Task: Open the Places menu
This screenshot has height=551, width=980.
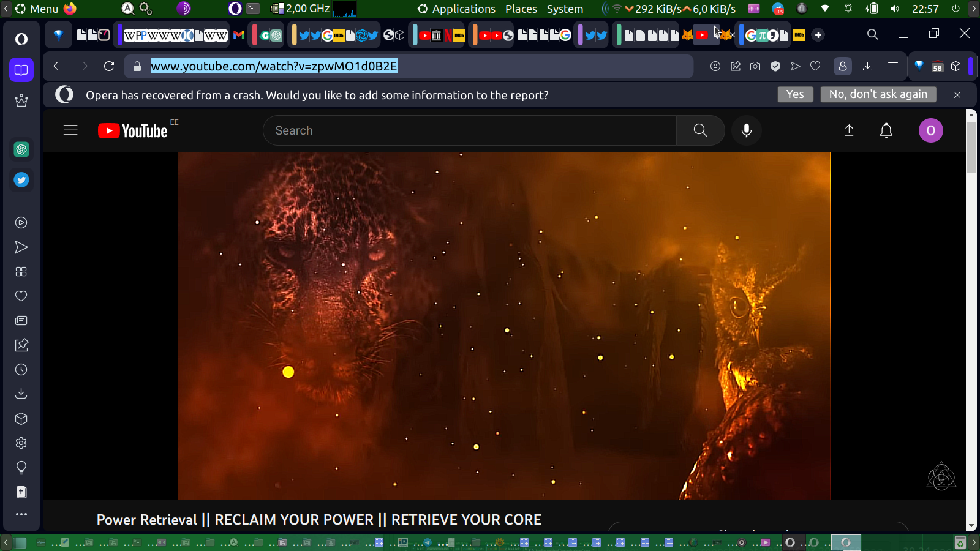Action: tap(521, 9)
